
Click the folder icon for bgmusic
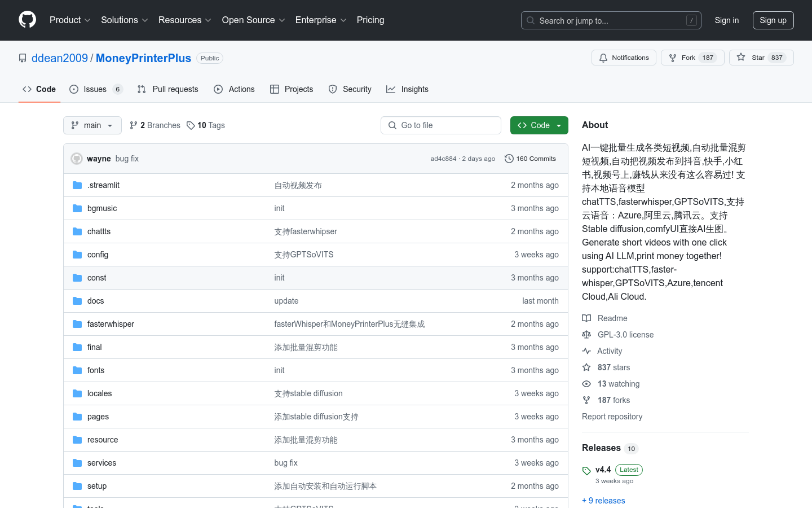pos(77,208)
